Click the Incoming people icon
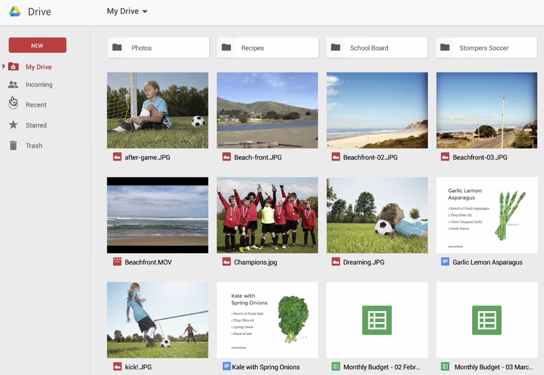 [x=13, y=84]
